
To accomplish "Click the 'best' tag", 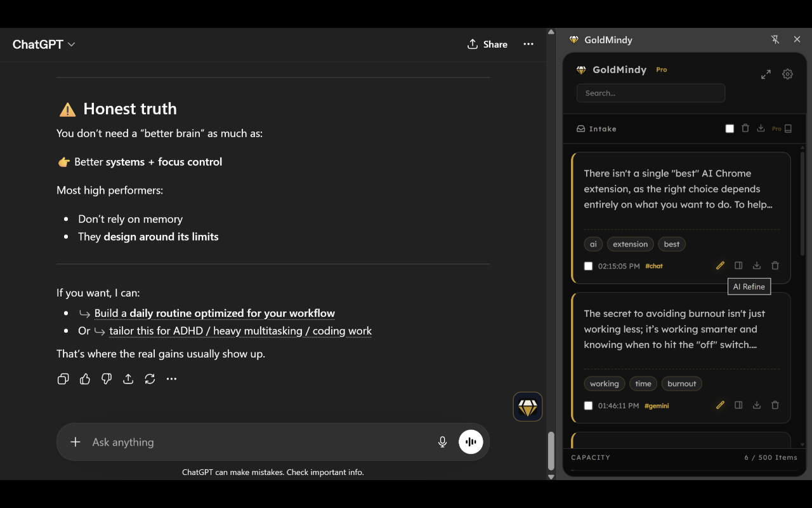I will pos(672,244).
